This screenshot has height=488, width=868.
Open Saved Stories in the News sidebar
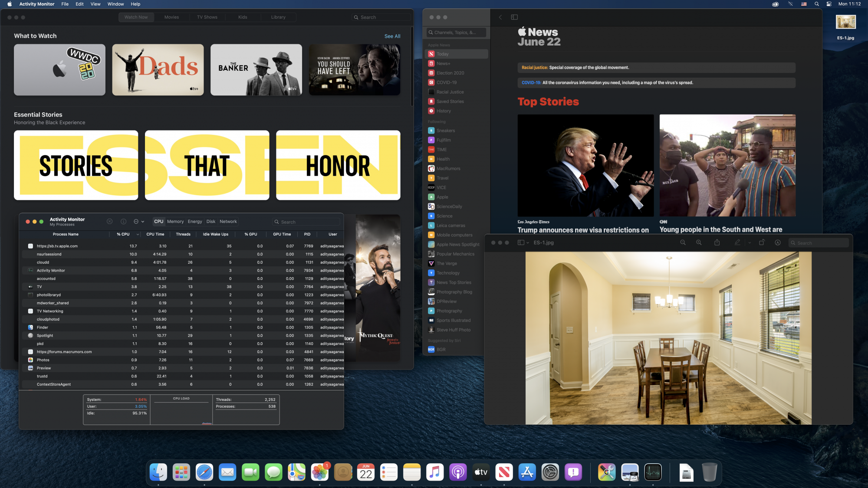pyautogui.click(x=457, y=102)
